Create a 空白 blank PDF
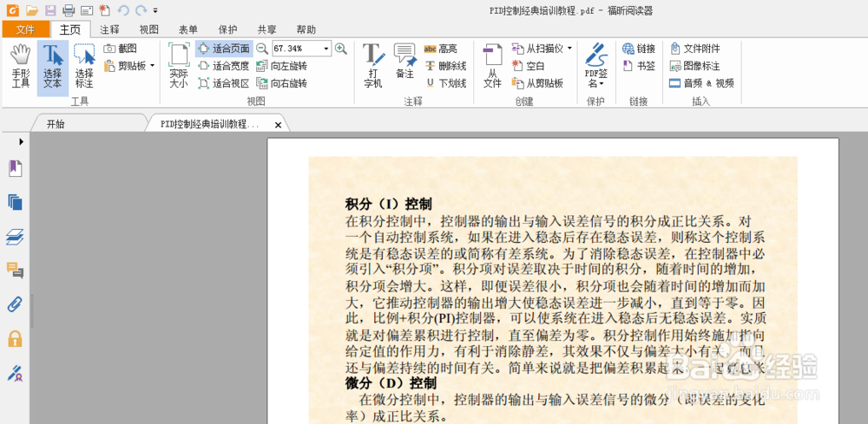 pyautogui.click(x=528, y=67)
